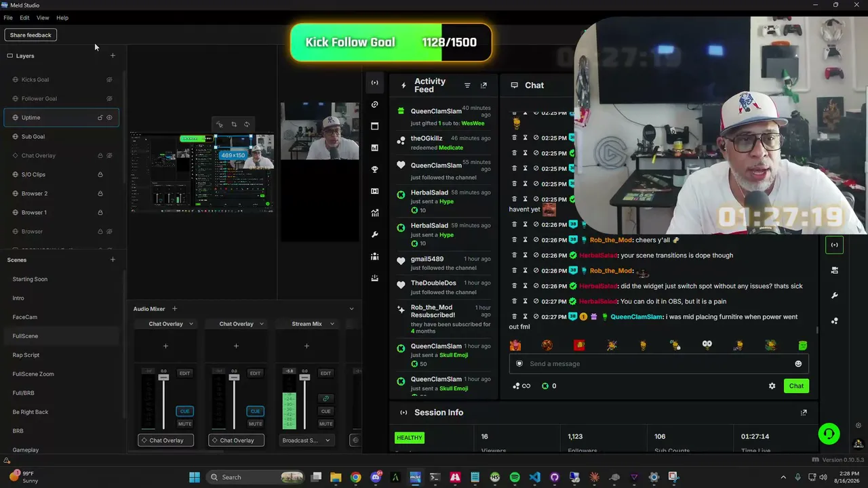
Task: Open the link icon in the Kick sidebar
Action: click(375, 104)
